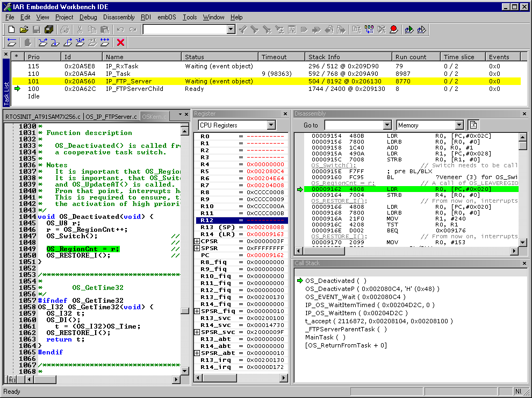Click the Redo arrow icon
The width and height of the screenshot is (532, 398).
pyautogui.click(x=133, y=30)
